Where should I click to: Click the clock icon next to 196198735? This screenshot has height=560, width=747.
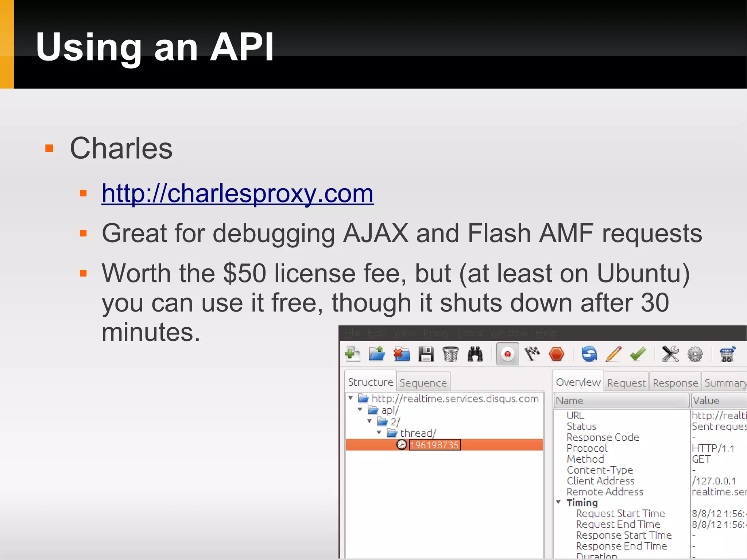[x=402, y=444]
